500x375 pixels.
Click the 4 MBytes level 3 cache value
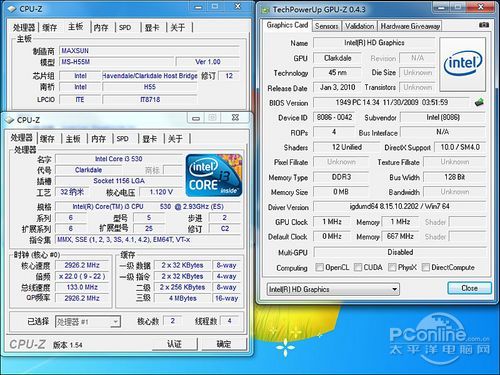(x=182, y=298)
